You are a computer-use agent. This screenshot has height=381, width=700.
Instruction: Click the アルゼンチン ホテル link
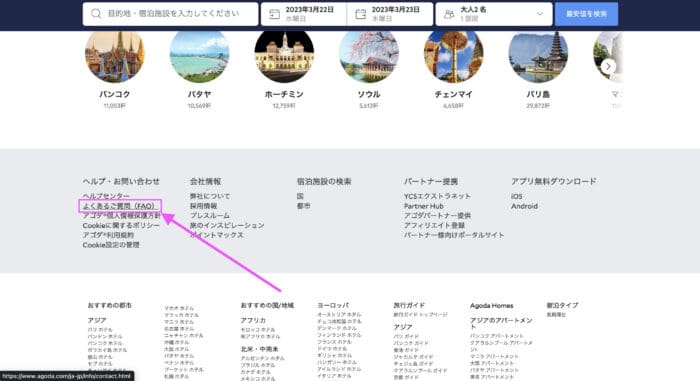(x=262, y=358)
